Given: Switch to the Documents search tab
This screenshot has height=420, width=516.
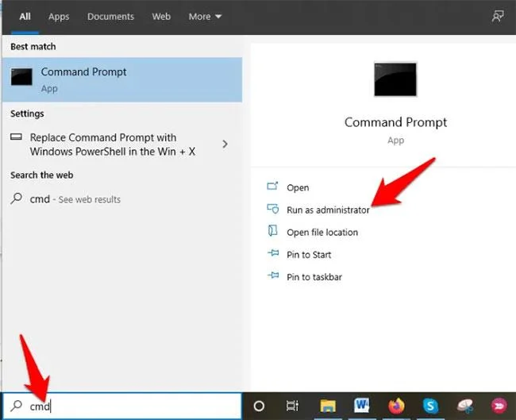Looking at the screenshot, I should pyautogui.click(x=110, y=17).
